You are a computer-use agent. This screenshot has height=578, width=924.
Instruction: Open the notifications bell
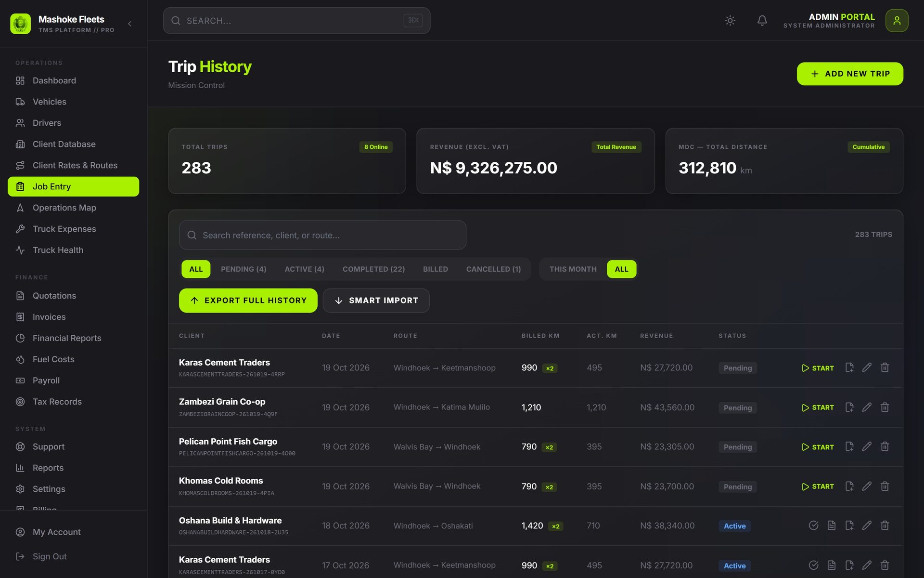tap(762, 21)
